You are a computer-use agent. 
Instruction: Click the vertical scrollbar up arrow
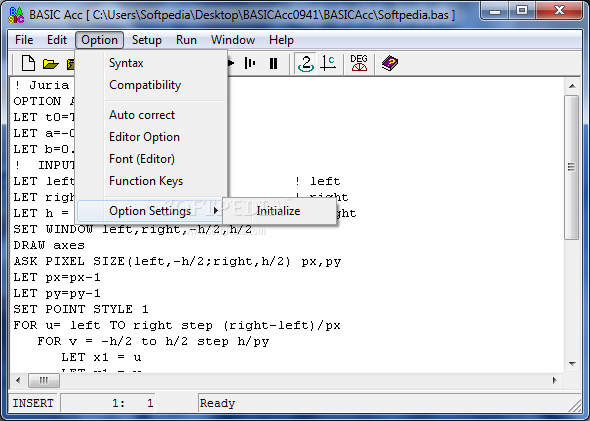(x=572, y=86)
